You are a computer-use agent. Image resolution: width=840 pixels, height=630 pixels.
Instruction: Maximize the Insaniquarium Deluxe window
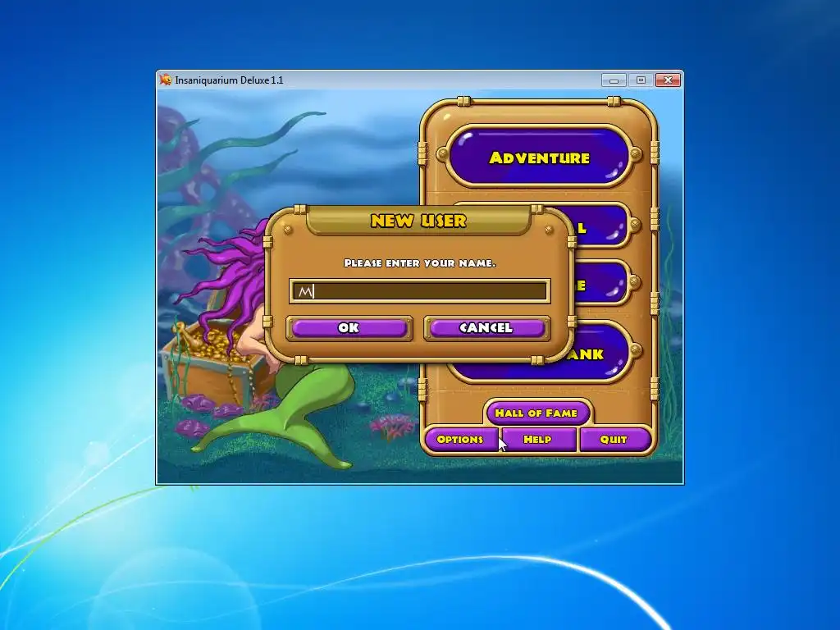[641, 80]
